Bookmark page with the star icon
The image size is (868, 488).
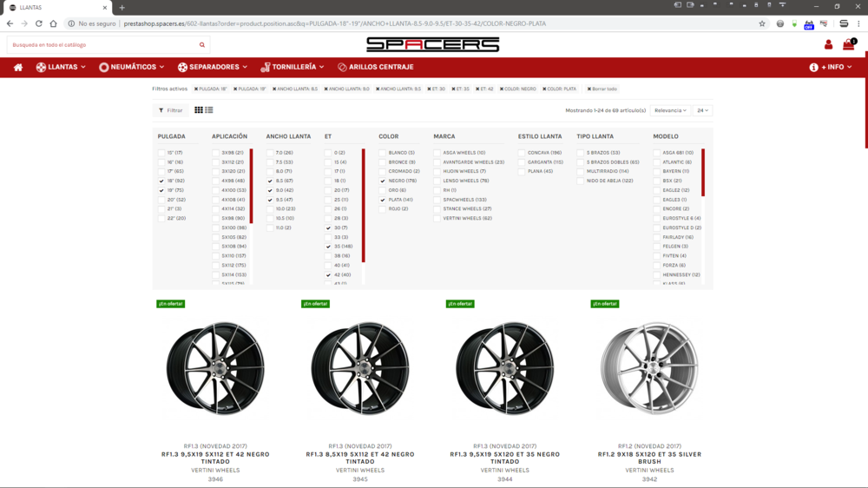[762, 23]
